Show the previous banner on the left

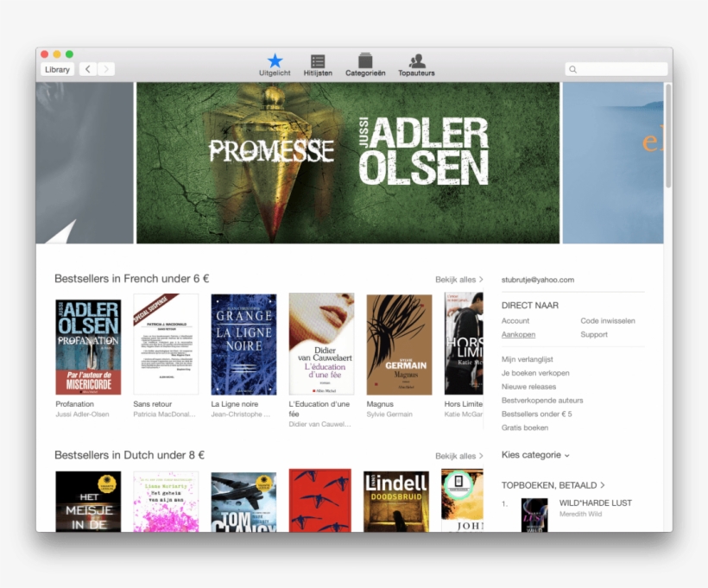point(85,162)
